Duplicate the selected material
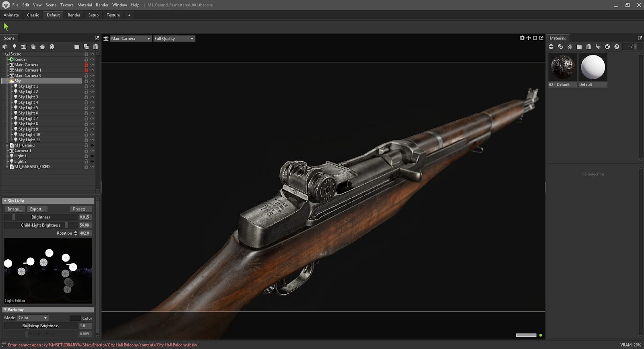This screenshot has width=644, height=349. (x=560, y=47)
